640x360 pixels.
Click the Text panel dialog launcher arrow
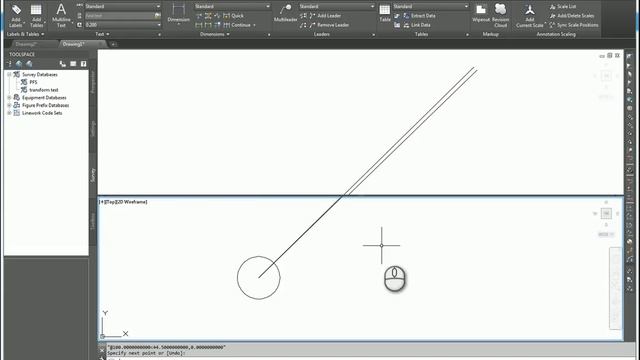coord(160,35)
